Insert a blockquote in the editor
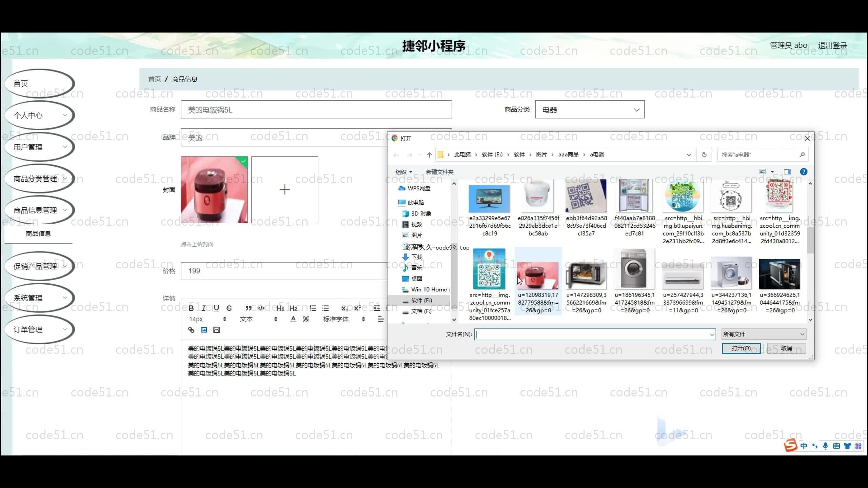The height and width of the screenshot is (488, 868). click(x=249, y=308)
